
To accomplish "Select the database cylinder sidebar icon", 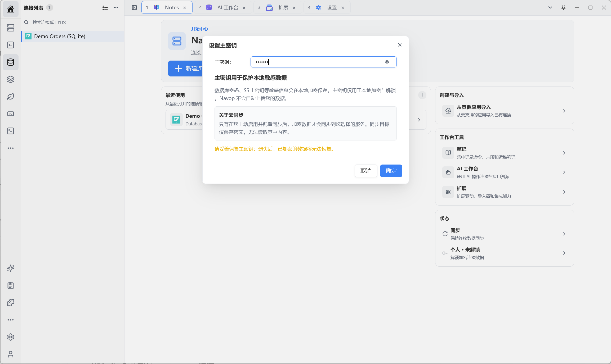I will (x=11, y=62).
